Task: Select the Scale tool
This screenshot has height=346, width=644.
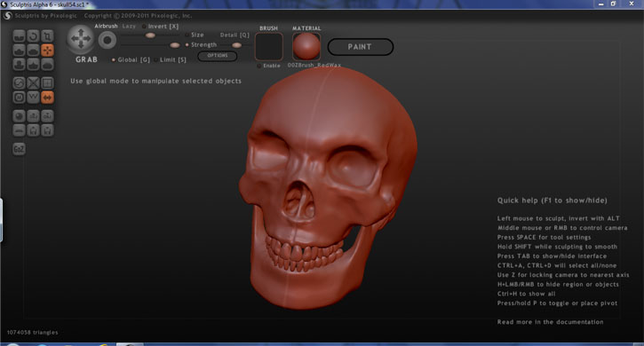Action: click(x=48, y=36)
